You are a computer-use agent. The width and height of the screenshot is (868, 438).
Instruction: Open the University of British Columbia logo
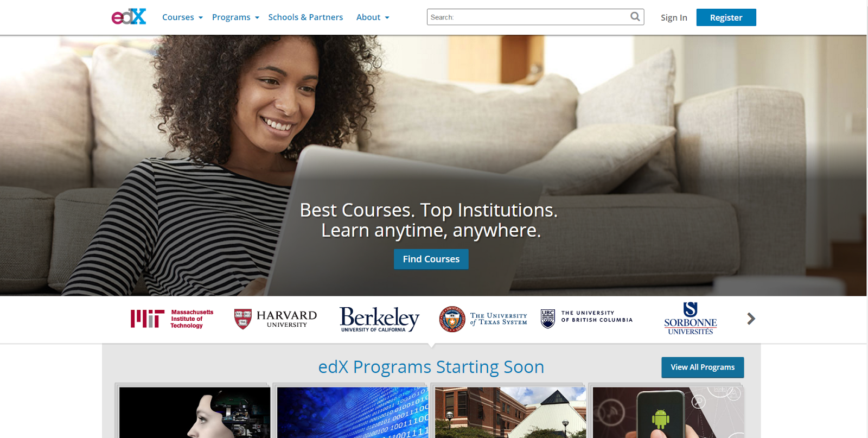pyautogui.click(x=586, y=319)
